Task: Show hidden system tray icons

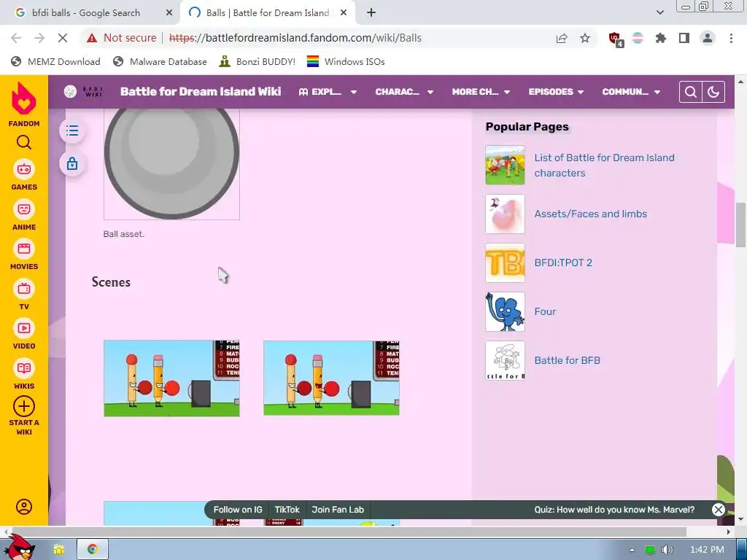Action: pyautogui.click(x=632, y=550)
